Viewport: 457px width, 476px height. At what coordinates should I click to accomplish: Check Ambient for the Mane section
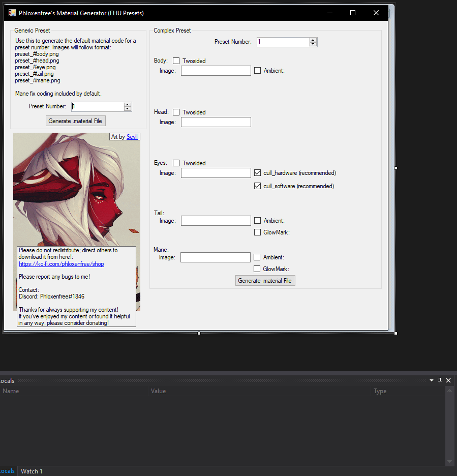coord(257,257)
